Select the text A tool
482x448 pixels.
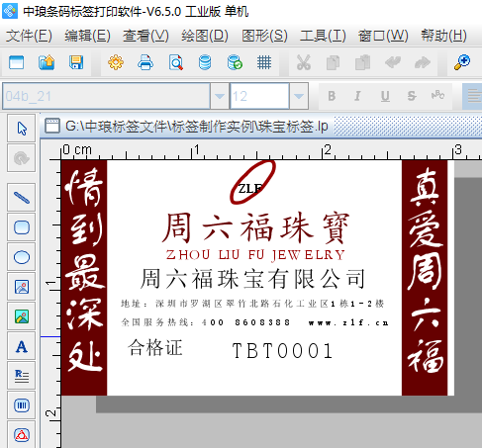[x=22, y=346]
